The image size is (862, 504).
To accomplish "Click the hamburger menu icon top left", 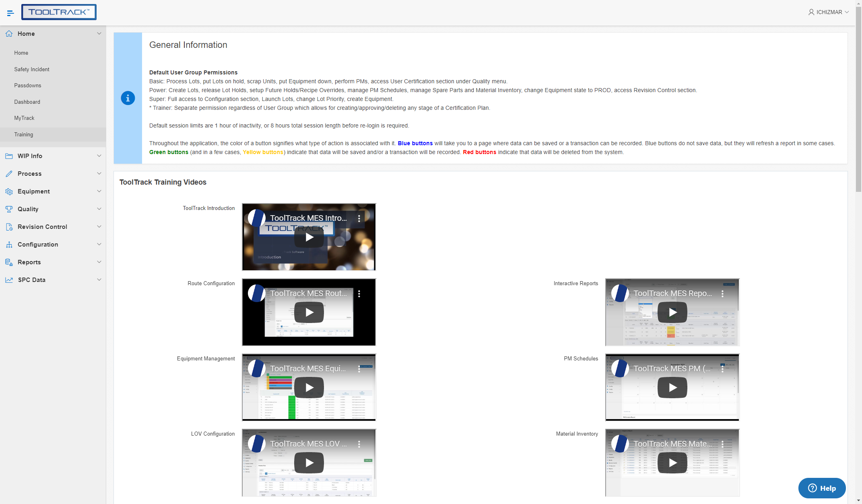I will (10, 12).
